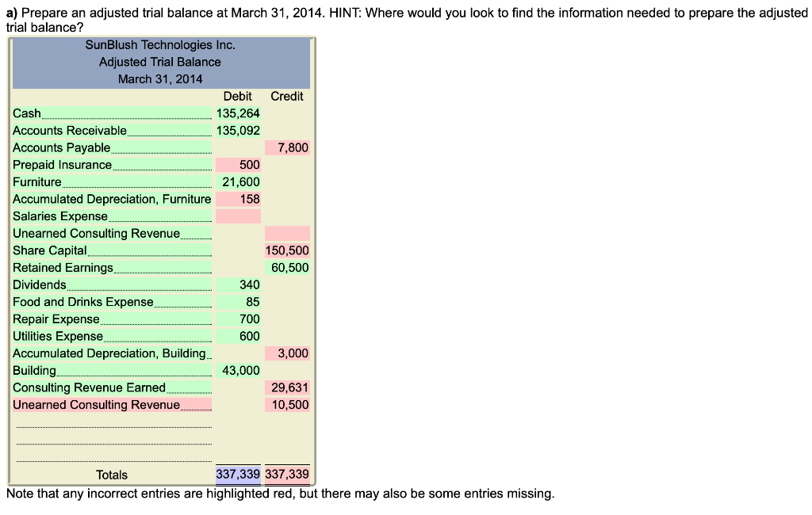
Task: Select the Share Capital row
Action: point(111,250)
